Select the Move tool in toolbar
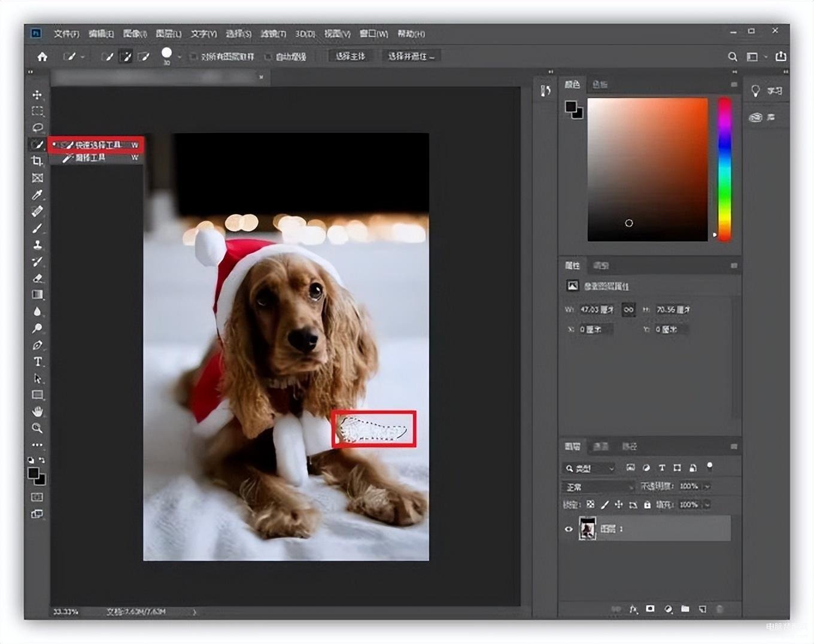This screenshot has width=814, height=644. (37, 95)
